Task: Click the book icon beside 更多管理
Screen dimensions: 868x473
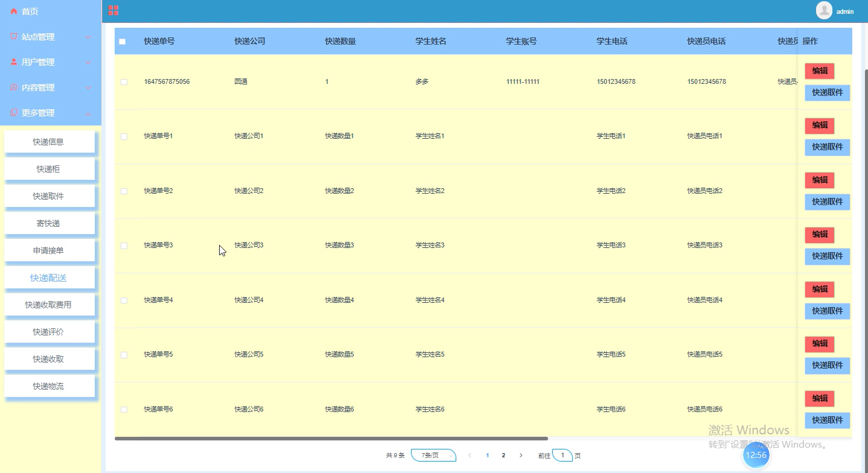Action: tap(13, 112)
